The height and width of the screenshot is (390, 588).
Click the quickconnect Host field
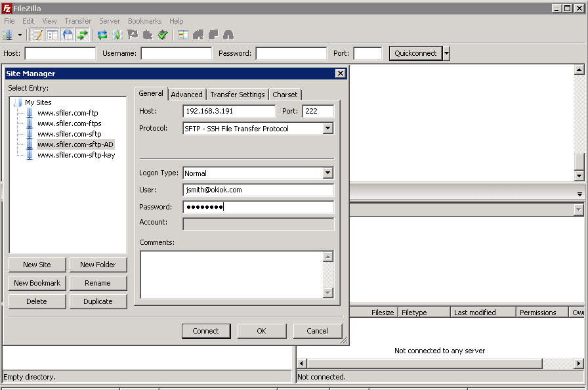[60, 53]
